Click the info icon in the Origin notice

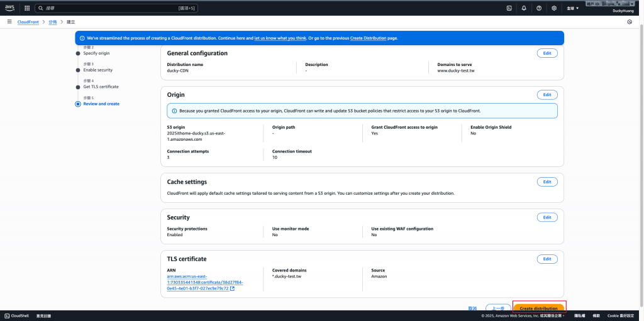pyautogui.click(x=175, y=111)
